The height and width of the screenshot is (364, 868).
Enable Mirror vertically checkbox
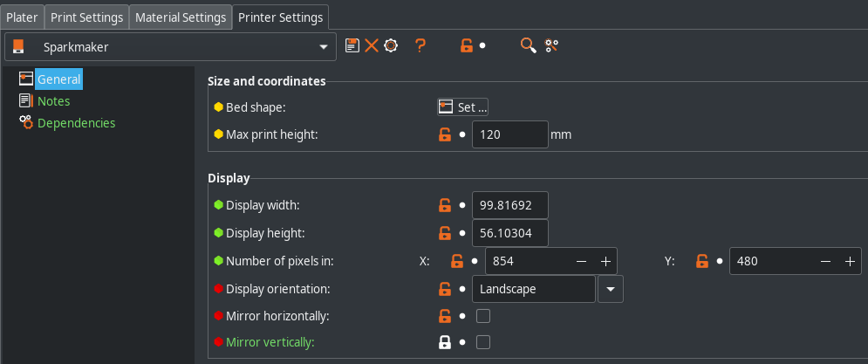point(483,342)
